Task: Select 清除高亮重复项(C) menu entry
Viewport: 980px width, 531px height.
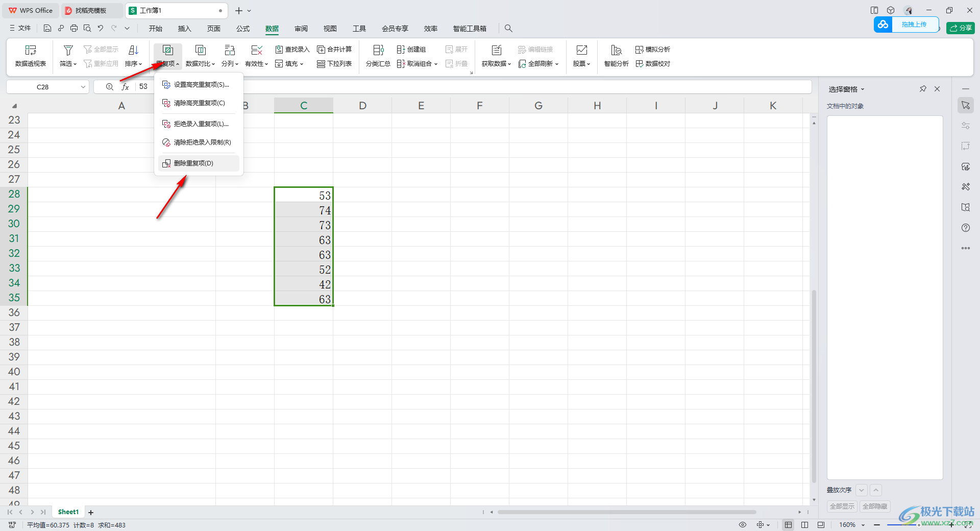Action: point(199,103)
